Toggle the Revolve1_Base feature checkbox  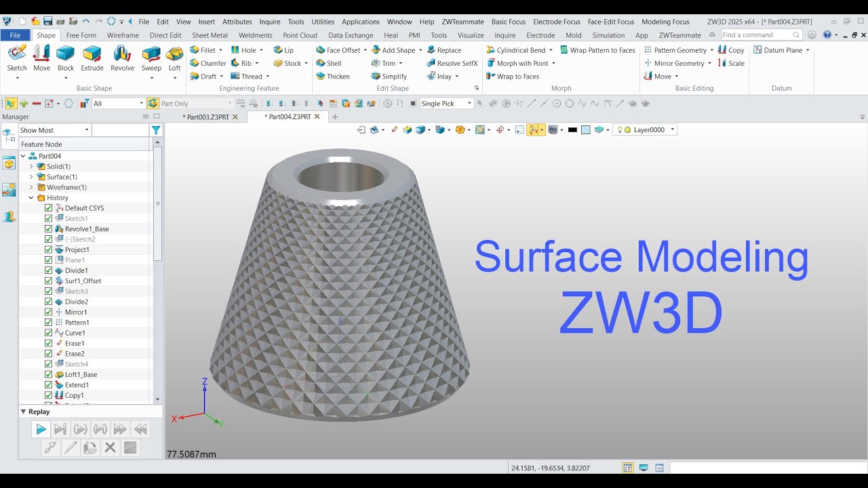coord(48,229)
